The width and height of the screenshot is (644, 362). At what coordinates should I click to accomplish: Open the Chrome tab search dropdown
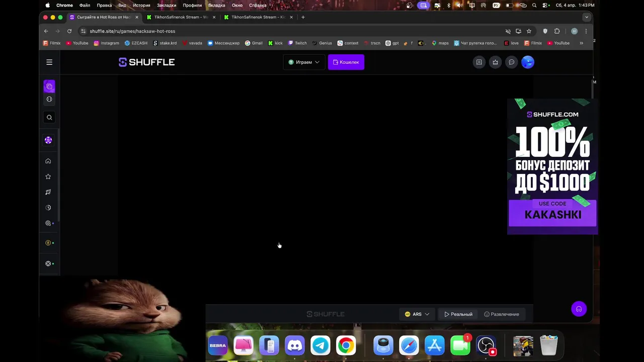click(586, 17)
